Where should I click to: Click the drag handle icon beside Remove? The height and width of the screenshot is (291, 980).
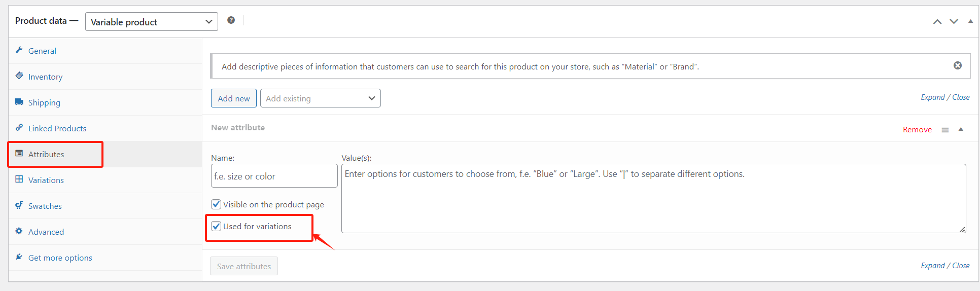pyautogui.click(x=945, y=130)
